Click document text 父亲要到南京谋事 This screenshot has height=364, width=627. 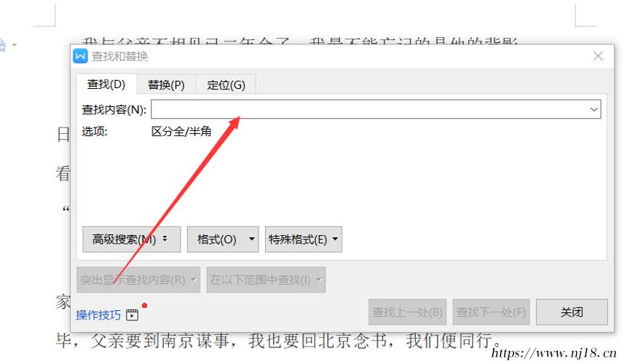tap(161, 341)
